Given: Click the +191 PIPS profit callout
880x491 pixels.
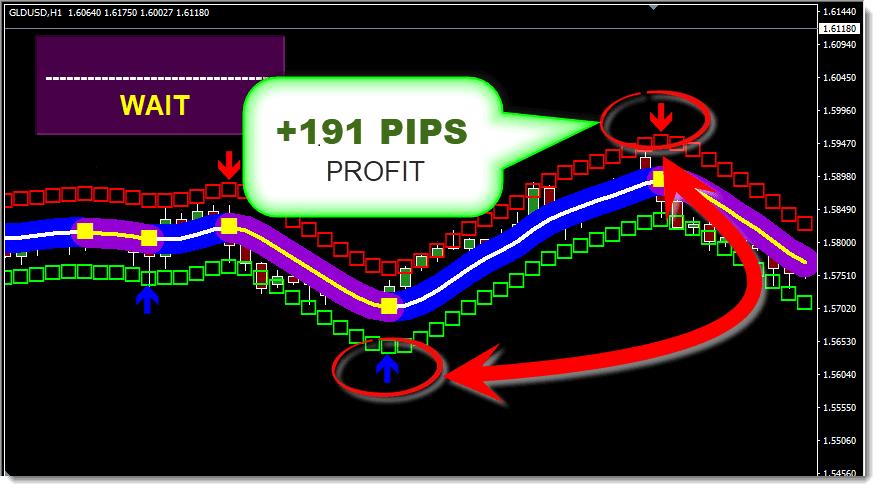Looking at the screenshot, I should (x=373, y=133).
